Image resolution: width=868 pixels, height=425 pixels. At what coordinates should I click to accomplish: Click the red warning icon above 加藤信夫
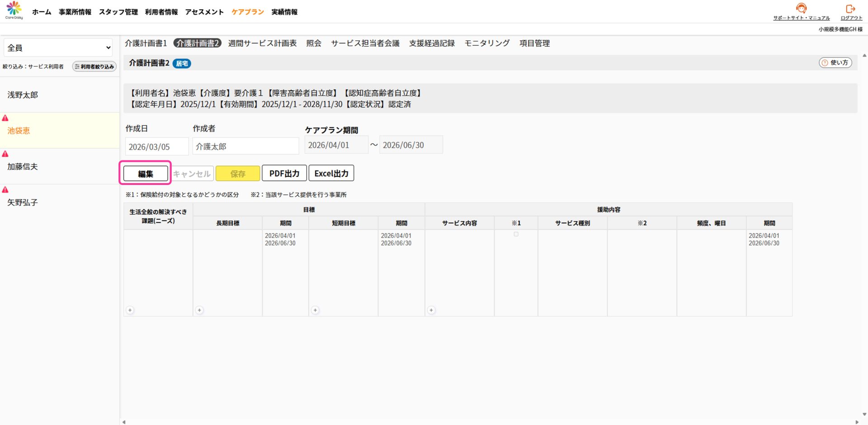(x=5, y=154)
